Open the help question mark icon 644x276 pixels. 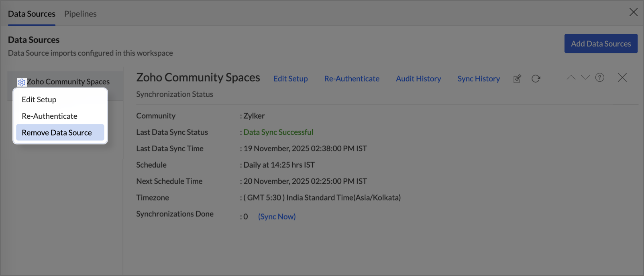tap(599, 78)
